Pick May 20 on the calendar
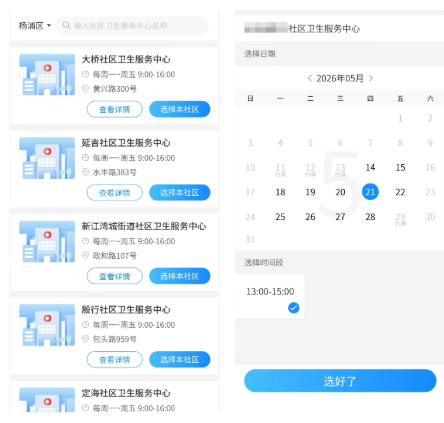Image resolution: width=444 pixels, height=423 pixels. click(340, 192)
